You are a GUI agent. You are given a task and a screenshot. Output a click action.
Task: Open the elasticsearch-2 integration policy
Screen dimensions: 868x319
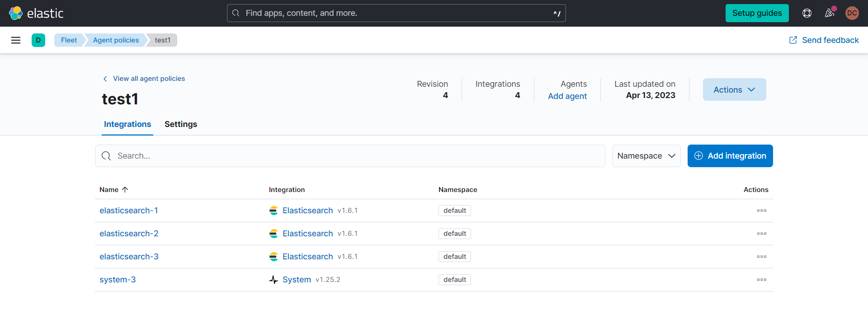[129, 234]
